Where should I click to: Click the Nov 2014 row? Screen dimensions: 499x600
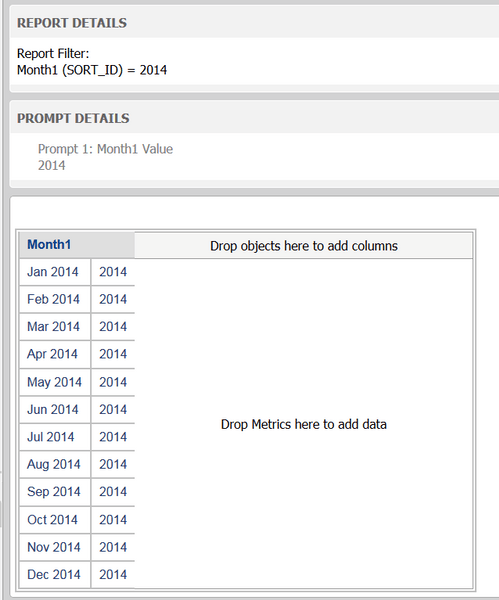click(54, 547)
